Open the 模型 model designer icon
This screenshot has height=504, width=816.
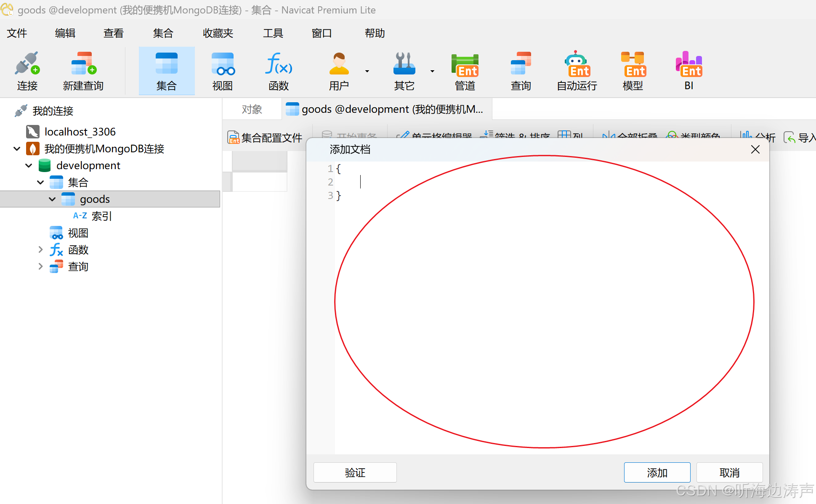[633, 71]
